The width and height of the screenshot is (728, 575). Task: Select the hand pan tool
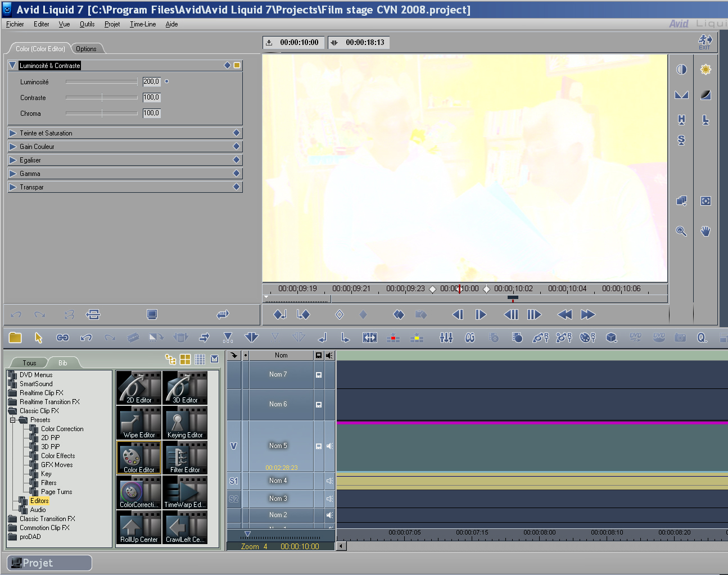pyautogui.click(x=706, y=231)
